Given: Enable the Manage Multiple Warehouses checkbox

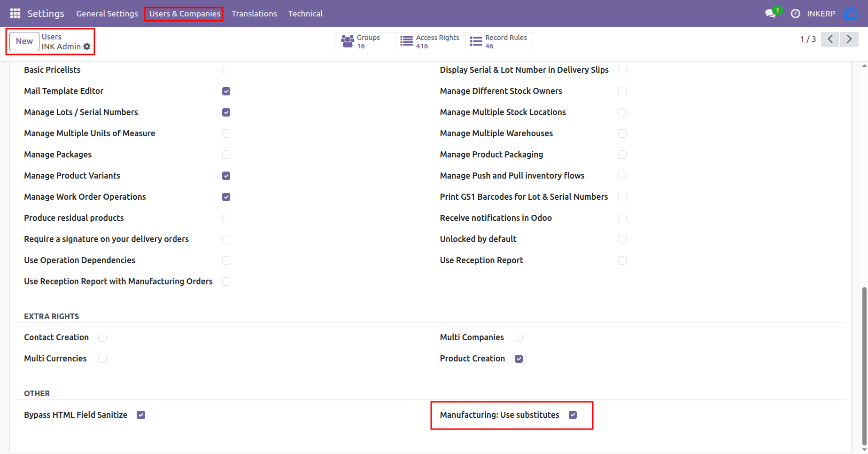Looking at the screenshot, I should click(x=622, y=133).
